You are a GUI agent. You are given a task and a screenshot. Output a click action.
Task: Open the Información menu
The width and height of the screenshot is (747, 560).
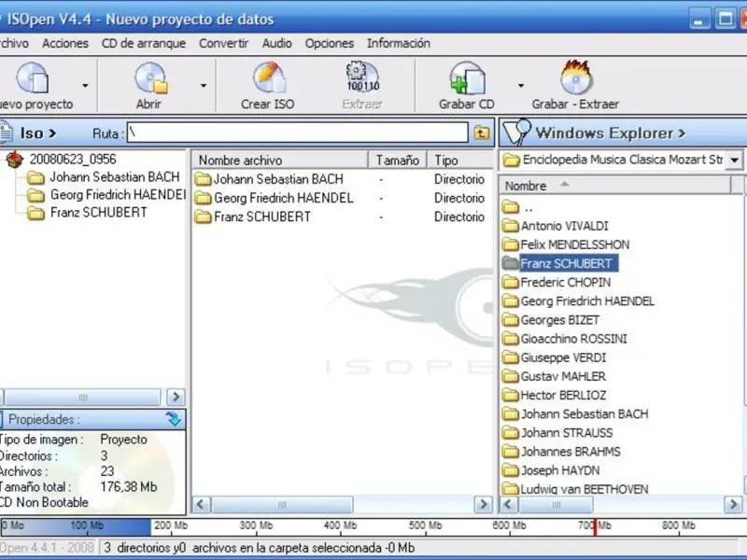(x=399, y=43)
